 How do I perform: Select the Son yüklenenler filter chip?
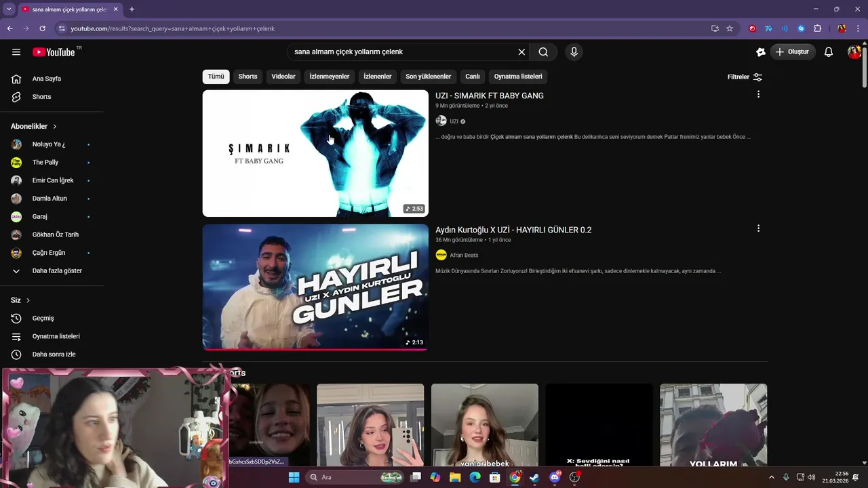429,77
